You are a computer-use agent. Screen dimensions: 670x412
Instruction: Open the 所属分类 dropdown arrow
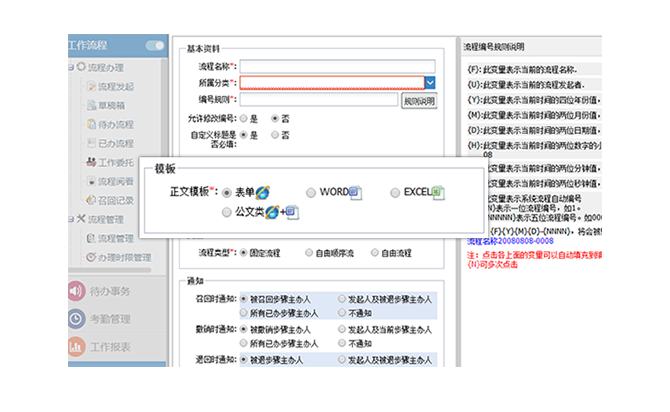pos(430,83)
